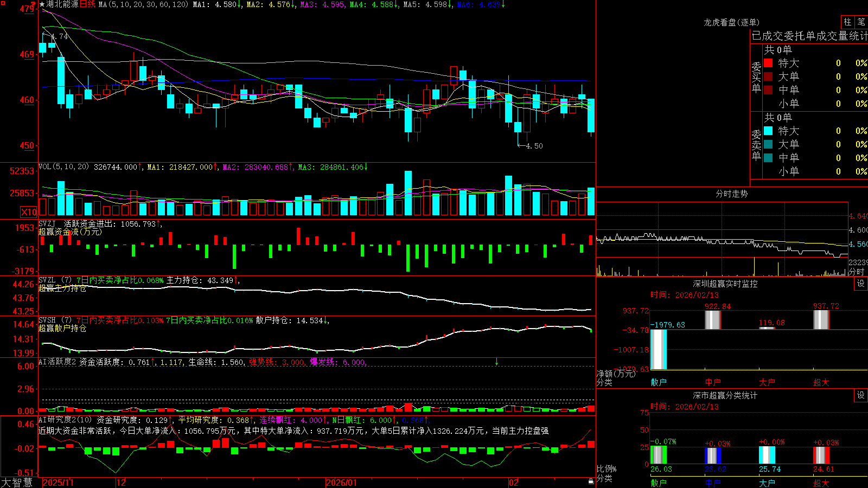Click red 特大 swatch in 委买单 section
This screenshot has height=488, width=868.
[x=768, y=63]
